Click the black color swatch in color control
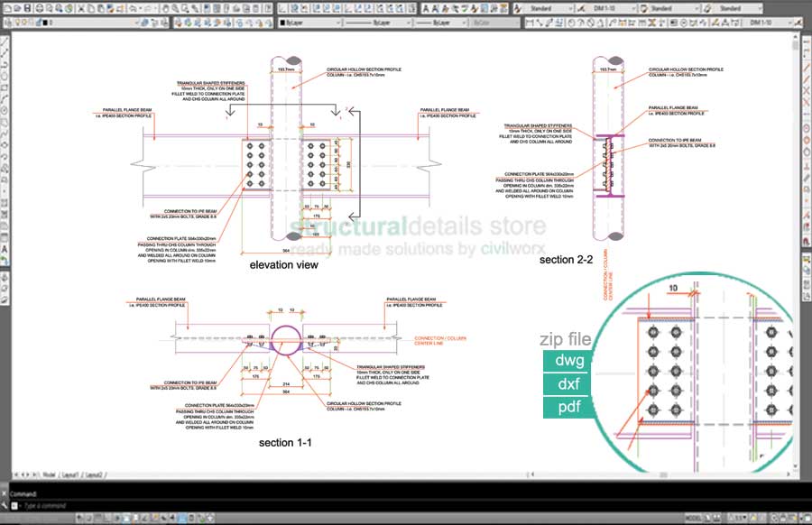 tap(282, 23)
